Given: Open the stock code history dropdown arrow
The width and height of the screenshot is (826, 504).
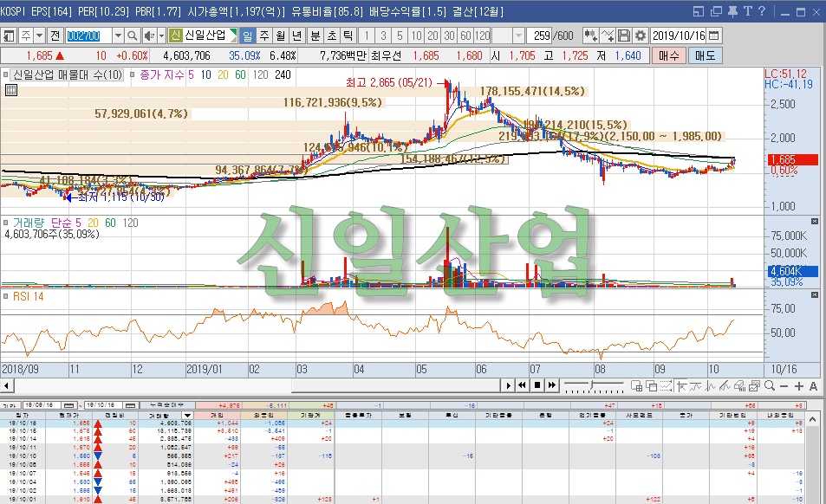Looking at the screenshot, I should (x=119, y=36).
